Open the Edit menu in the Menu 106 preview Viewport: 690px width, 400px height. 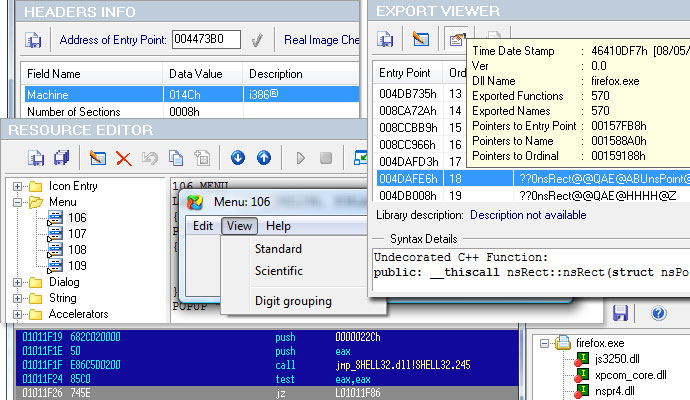coord(203,226)
